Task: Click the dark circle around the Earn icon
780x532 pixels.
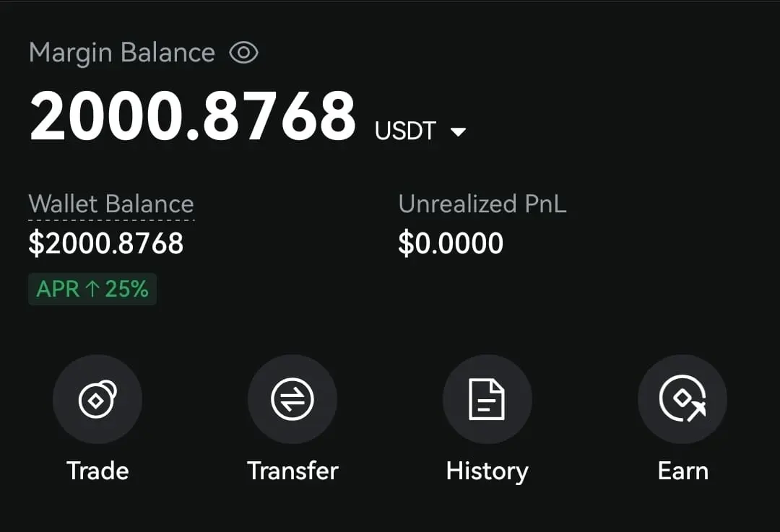Action: pos(682,399)
